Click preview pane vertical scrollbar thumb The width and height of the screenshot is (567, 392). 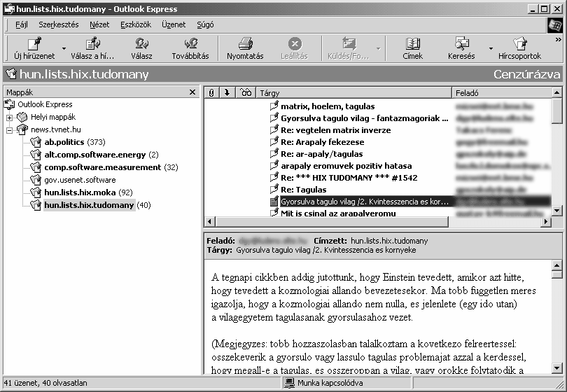557,274
